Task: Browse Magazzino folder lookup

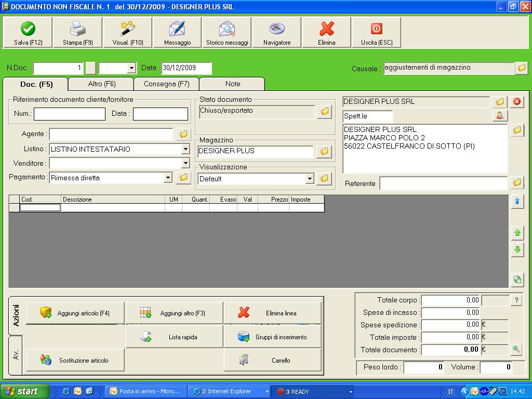Action: pyautogui.click(x=324, y=151)
